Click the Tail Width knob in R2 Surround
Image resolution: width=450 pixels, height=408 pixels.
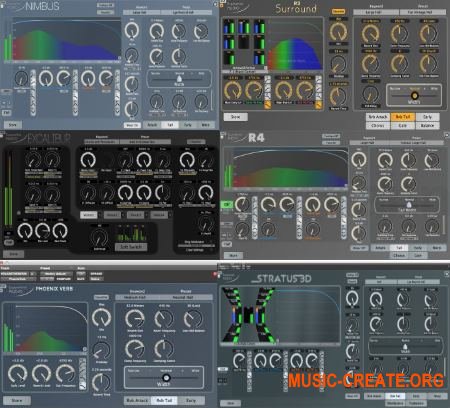[370, 94]
